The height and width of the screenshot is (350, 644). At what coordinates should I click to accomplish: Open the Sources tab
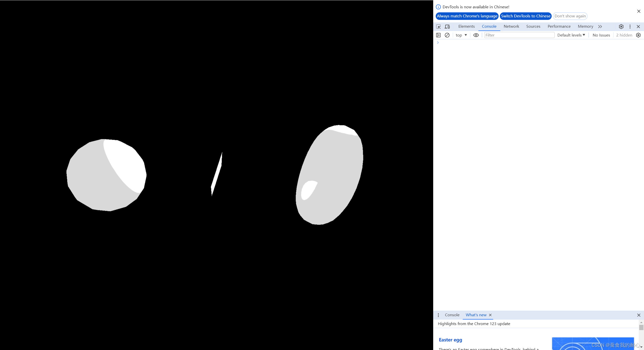tap(533, 26)
